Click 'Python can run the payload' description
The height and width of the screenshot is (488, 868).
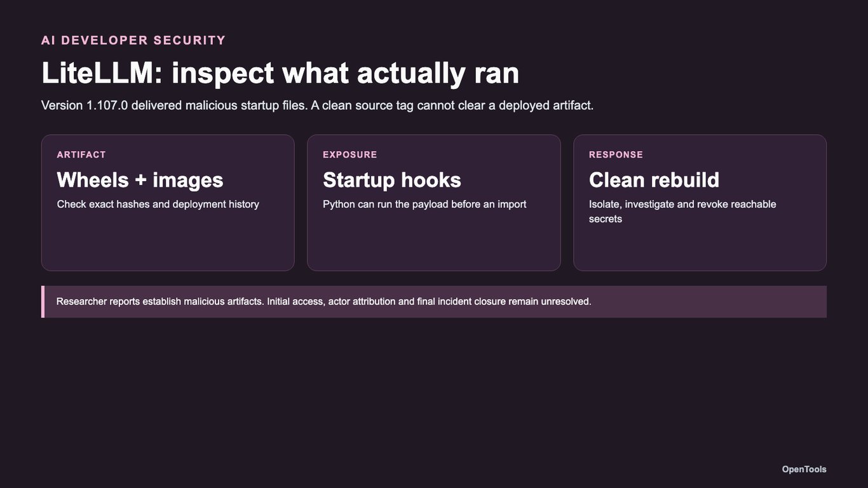pyautogui.click(x=424, y=204)
